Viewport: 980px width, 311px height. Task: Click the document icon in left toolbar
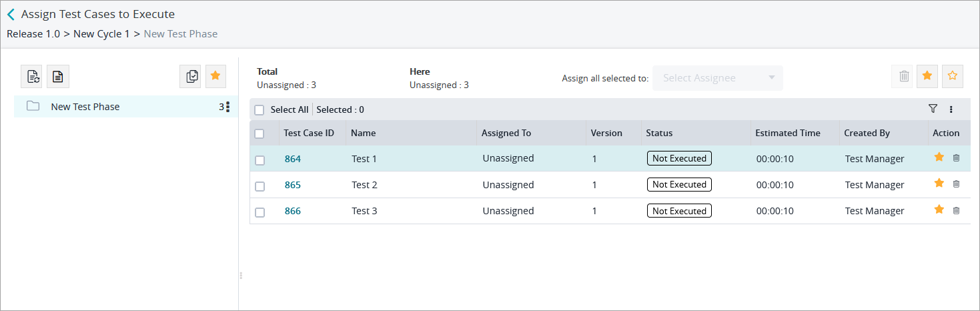coord(58,77)
